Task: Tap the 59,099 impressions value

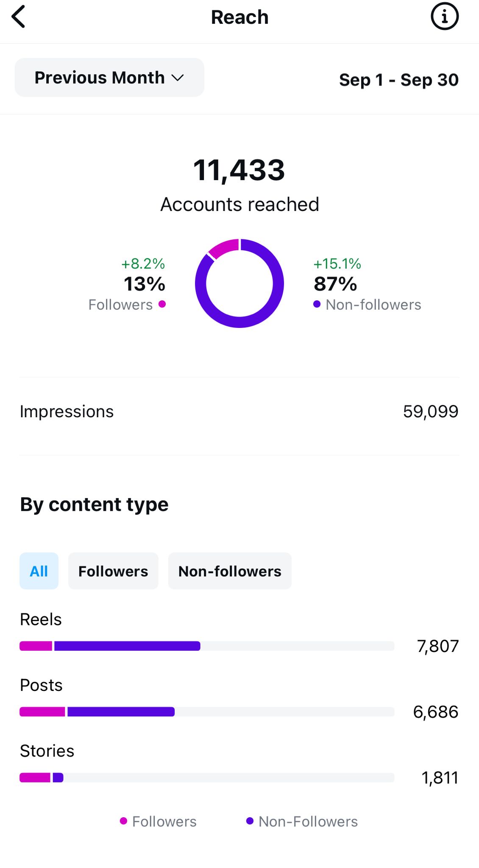Action: point(430,412)
